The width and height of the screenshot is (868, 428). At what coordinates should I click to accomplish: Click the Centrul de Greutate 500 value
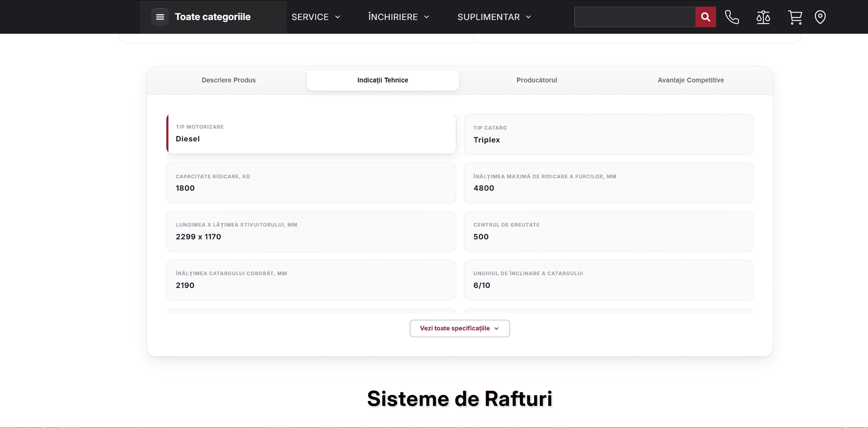click(x=481, y=237)
